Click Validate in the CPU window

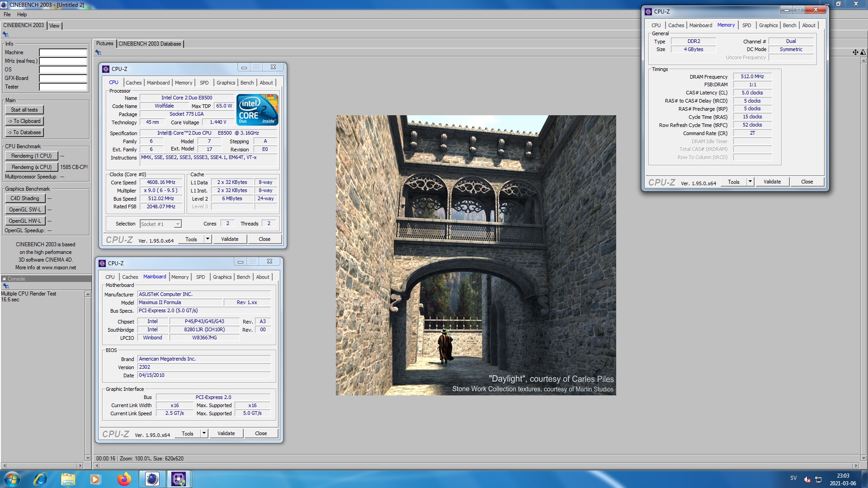(x=230, y=239)
